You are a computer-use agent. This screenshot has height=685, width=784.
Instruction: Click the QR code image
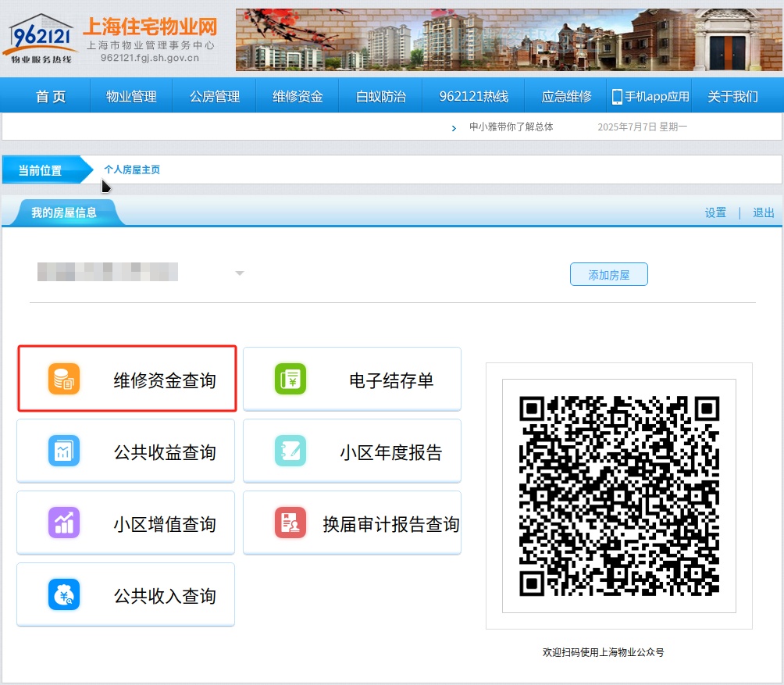pyautogui.click(x=618, y=496)
